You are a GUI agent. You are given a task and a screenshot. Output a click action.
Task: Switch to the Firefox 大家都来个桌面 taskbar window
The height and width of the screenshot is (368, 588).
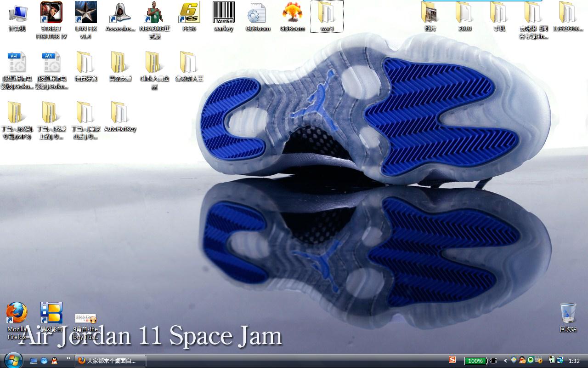pyautogui.click(x=111, y=361)
